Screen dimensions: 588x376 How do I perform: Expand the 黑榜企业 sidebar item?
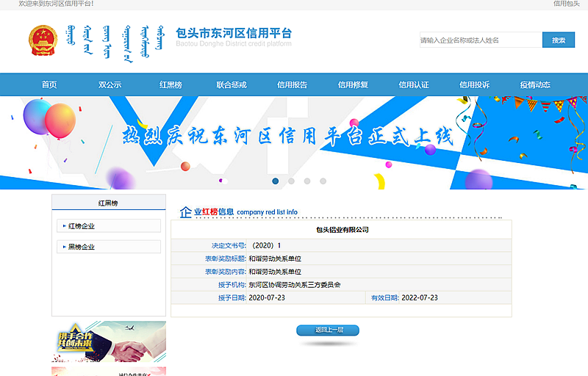click(109, 247)
